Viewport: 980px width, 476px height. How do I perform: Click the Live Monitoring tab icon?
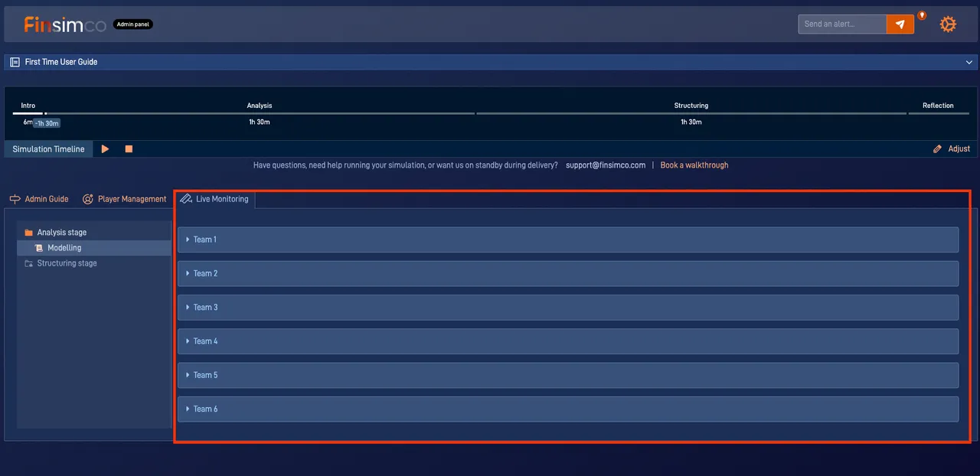(x=186, y=199)
